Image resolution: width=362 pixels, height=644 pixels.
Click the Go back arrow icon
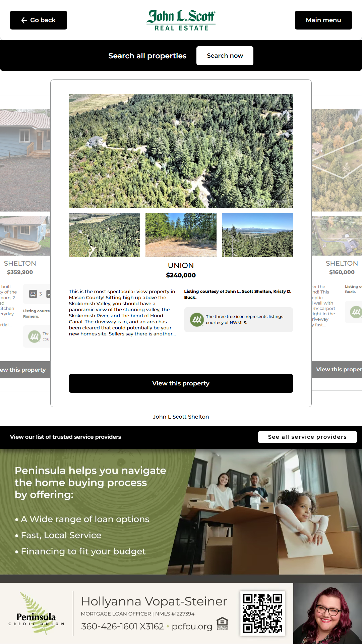pos(24,20)
